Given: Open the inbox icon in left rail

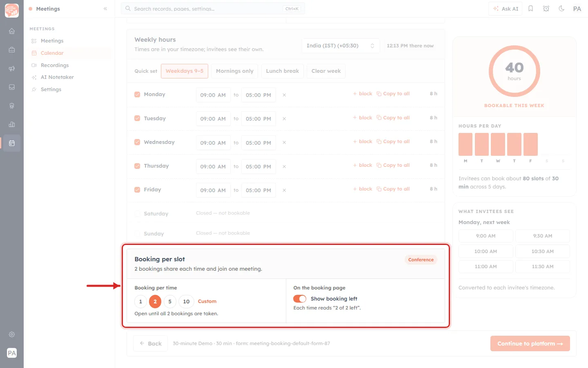Looking at the screenshot, I should tap(12, 87).
